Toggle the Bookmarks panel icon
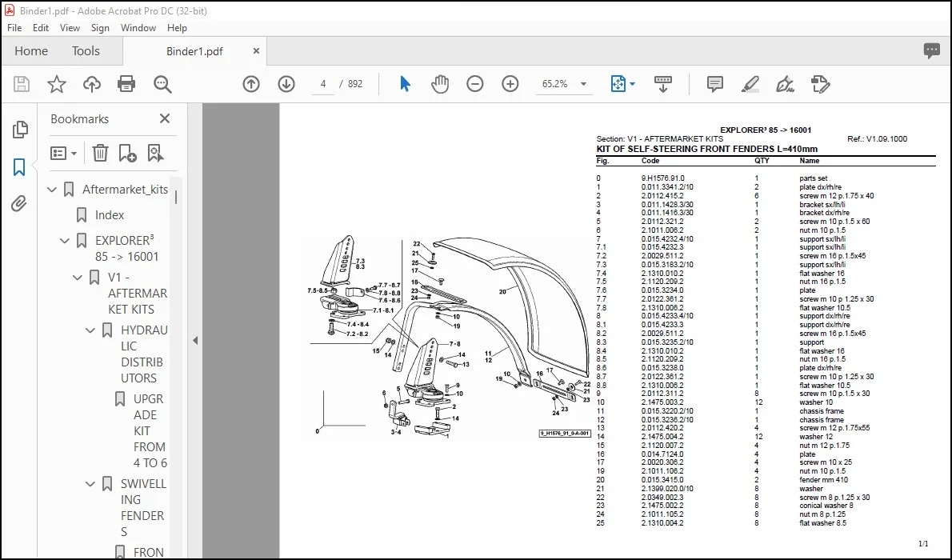 19,167
